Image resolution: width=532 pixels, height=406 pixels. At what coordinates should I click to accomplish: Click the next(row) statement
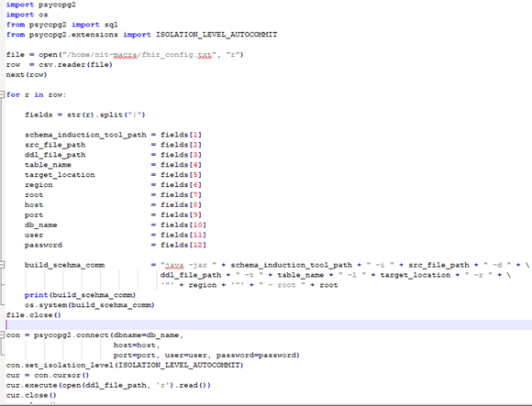point(26,74)
